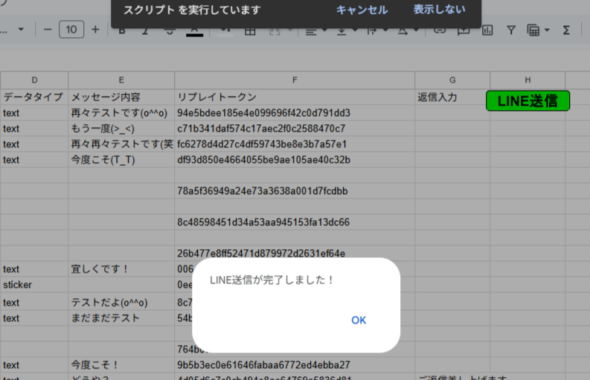Click the font size field showing 10
590x380 pixels.
tap(71, 30)
